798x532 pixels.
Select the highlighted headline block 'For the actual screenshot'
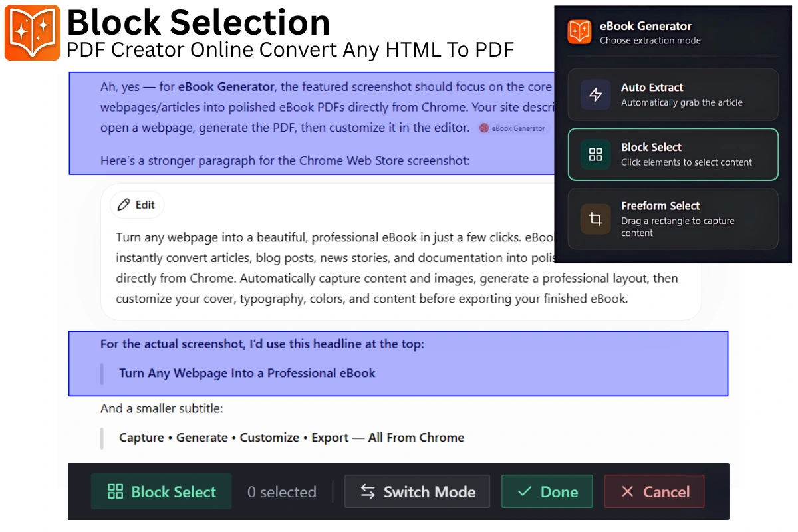pos(398,364)
